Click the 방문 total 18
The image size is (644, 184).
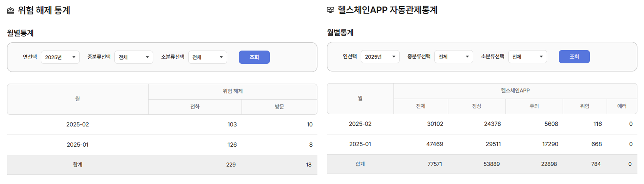tap(309, 165)
